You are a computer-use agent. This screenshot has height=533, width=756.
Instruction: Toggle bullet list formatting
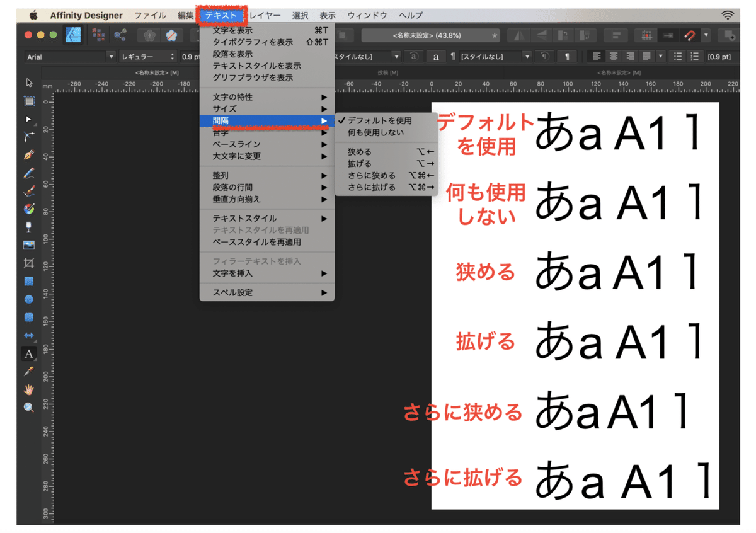point(678,57)
